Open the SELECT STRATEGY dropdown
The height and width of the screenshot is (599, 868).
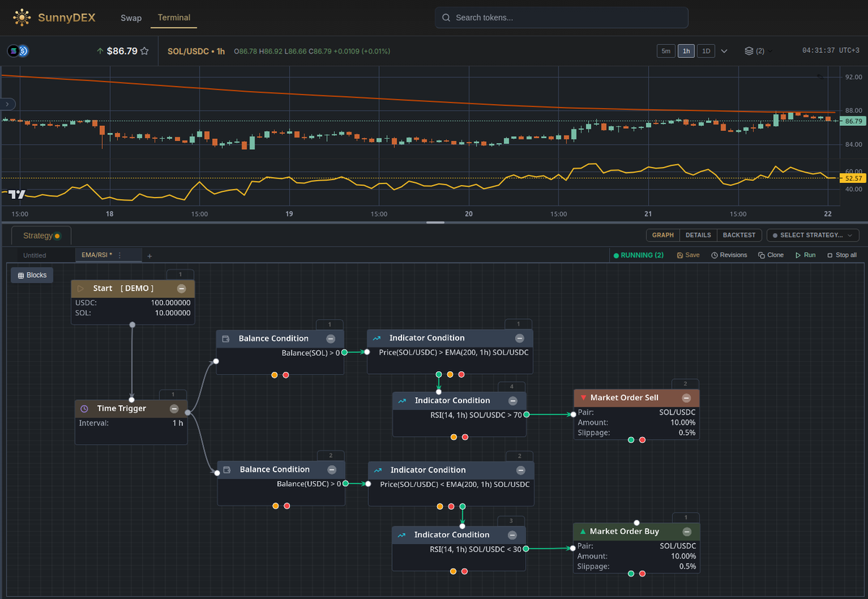pyautogui.click(x=813, y=235)
